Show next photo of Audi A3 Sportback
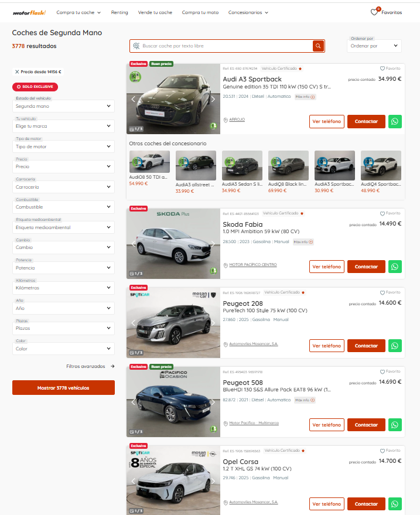 click(213, 99)
